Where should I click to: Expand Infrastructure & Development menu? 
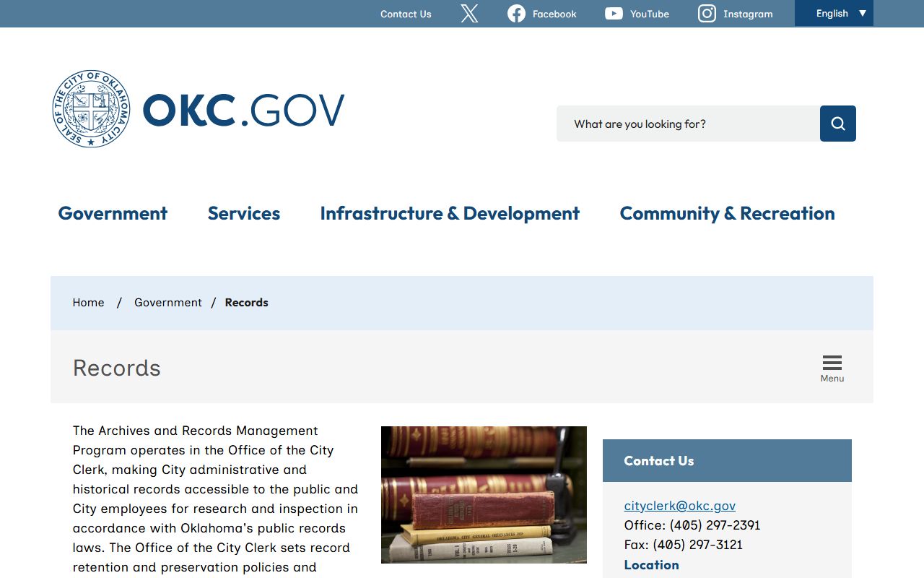[x=450, y=213]
